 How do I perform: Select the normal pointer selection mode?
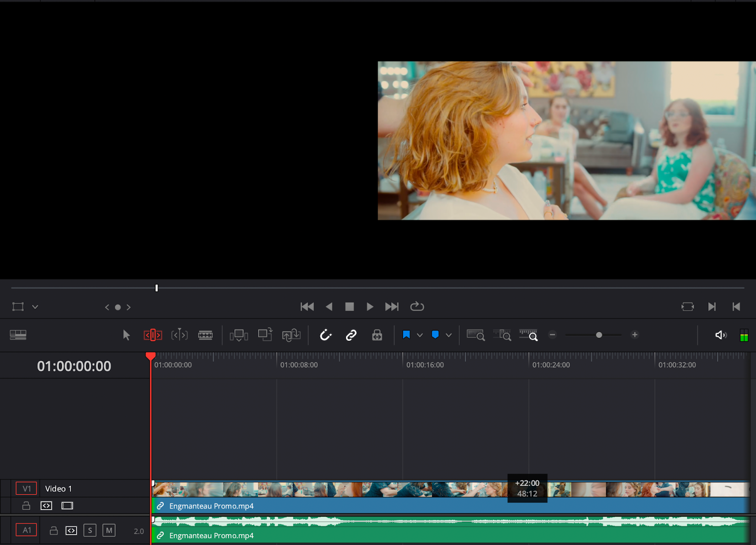pyautogui.click(x=126, y=335)
